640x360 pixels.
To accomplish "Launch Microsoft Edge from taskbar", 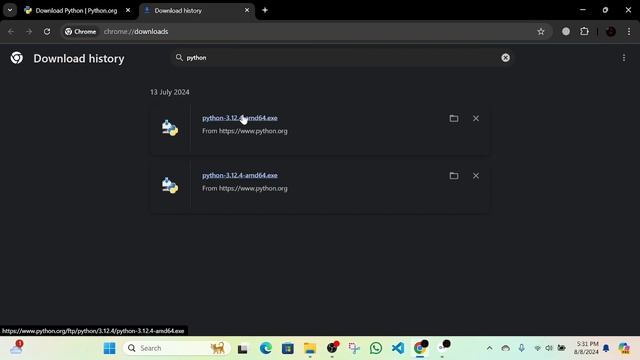I will pos(266,348).
